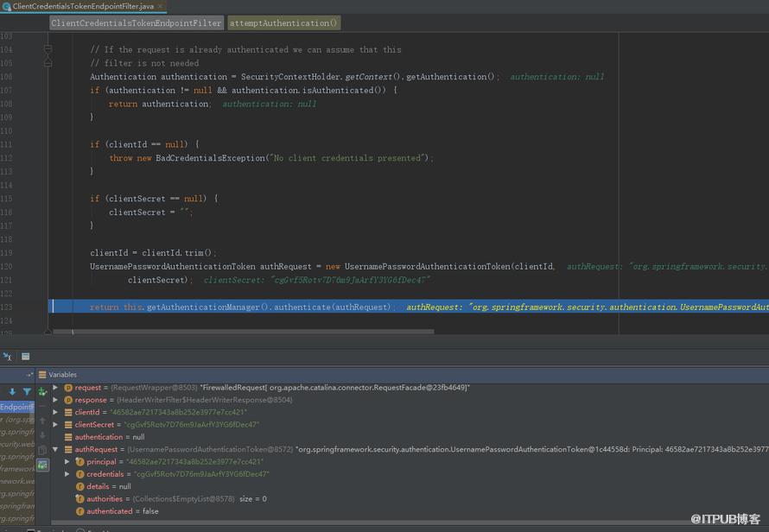
Task: Click the highlighted return statement at line 123
Action: [x=409, y=307]
